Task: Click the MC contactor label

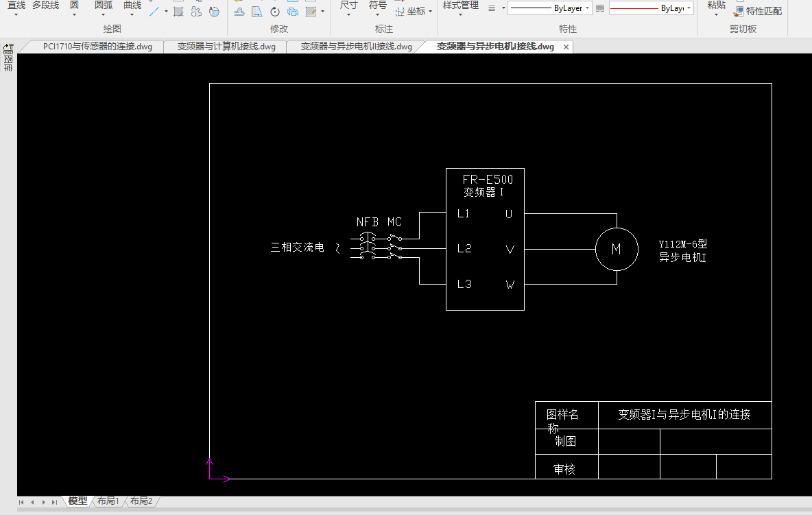Action: coord(394,222)
